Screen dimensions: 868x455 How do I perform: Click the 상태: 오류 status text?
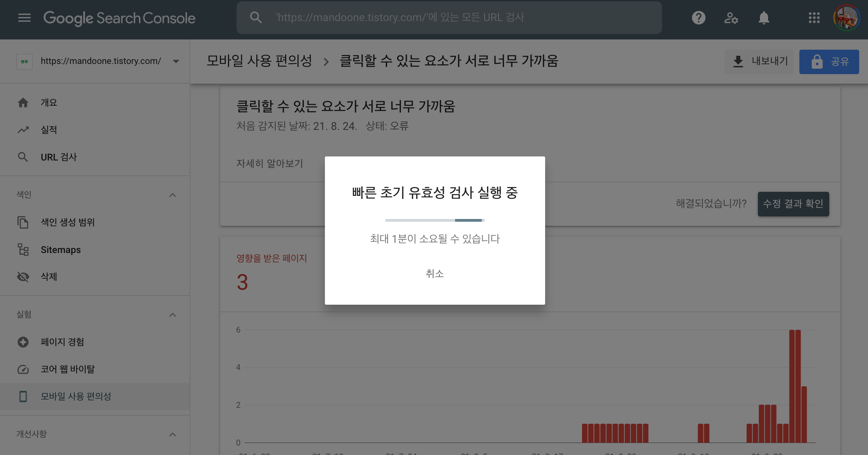click(387, 126)
